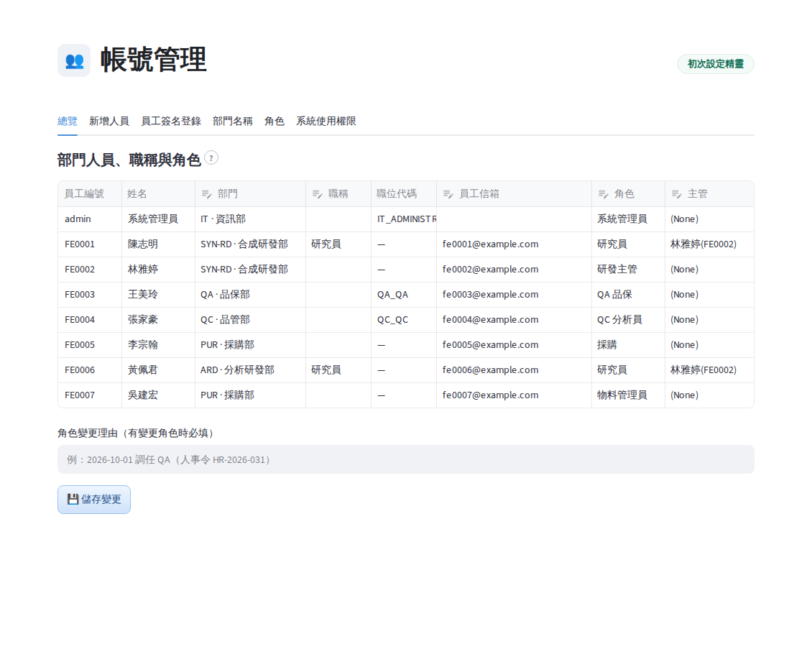The height and width of the screenshot is (647, 812).
Task: Edit email fe0004@example.com
Action: pos(515,320)
